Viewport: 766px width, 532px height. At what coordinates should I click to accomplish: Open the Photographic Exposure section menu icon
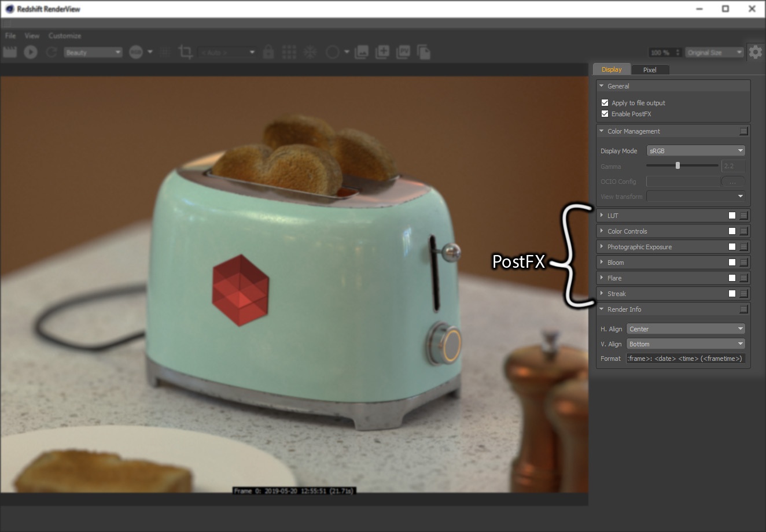click(743, 247)
